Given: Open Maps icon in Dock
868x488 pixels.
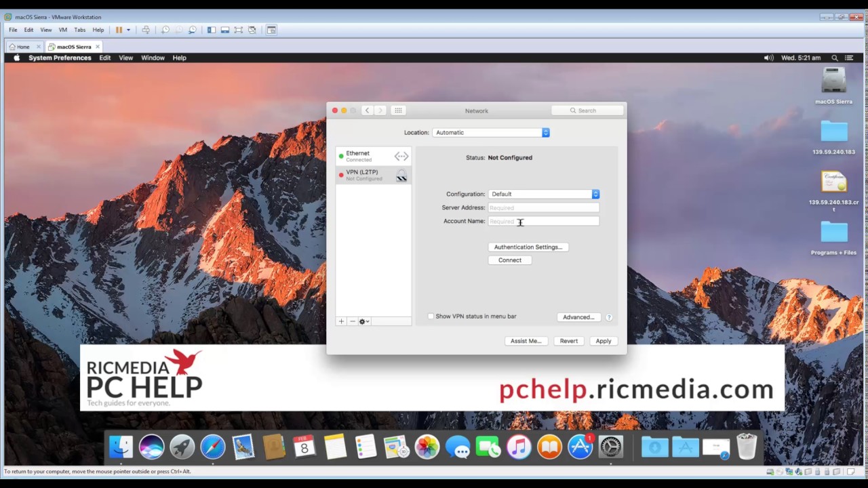Looking at the screenshot, I should click(x=396, y=447).
